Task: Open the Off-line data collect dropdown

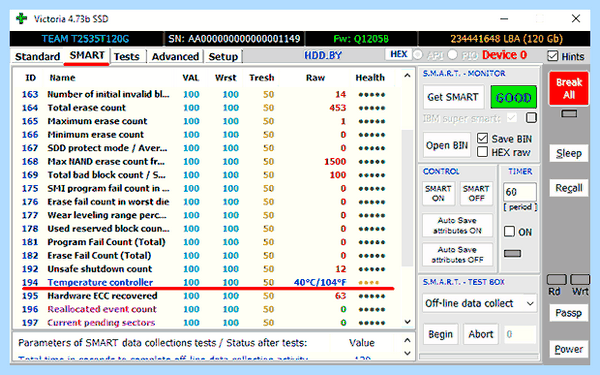Action: pyautogui.click(x=479, y=303)
